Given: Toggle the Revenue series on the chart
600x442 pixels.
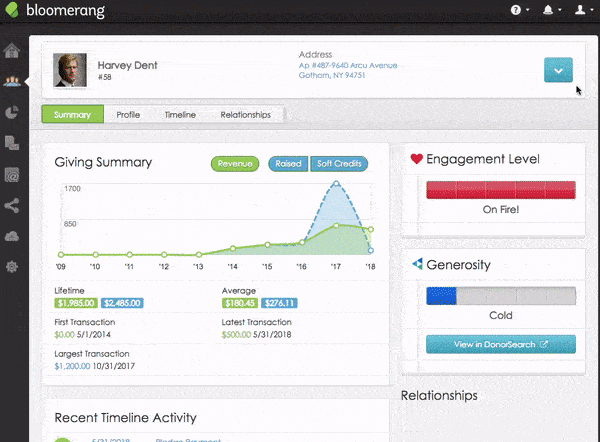Looking at the screenshot, I should [235, 164].
